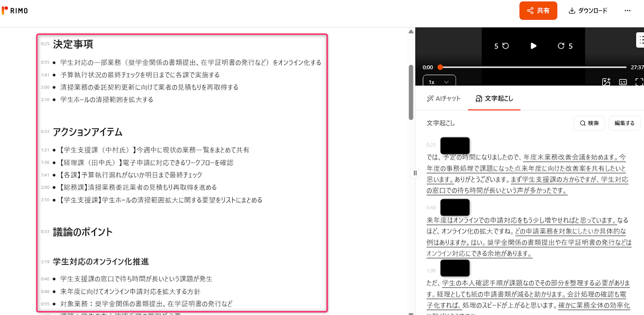Click the ダウンロード download button

pyautogui.click(x=588, y=10)
